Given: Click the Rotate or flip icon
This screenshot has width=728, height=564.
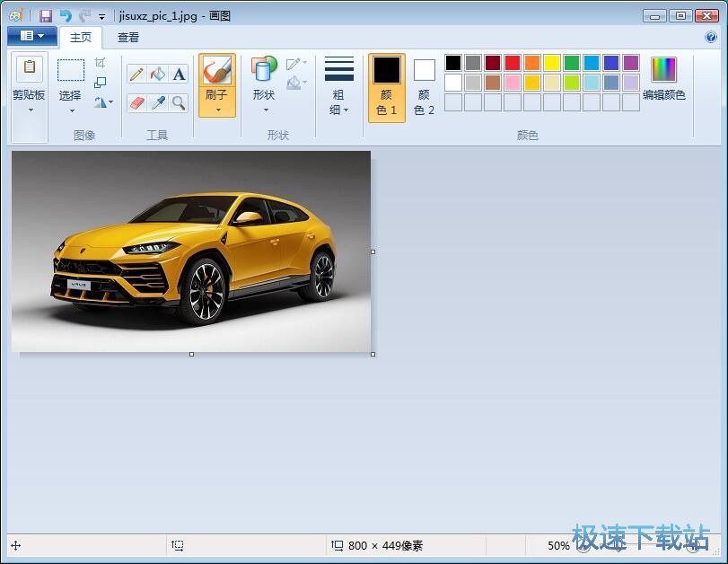Looking at the screenshot, I should point(100,102).
